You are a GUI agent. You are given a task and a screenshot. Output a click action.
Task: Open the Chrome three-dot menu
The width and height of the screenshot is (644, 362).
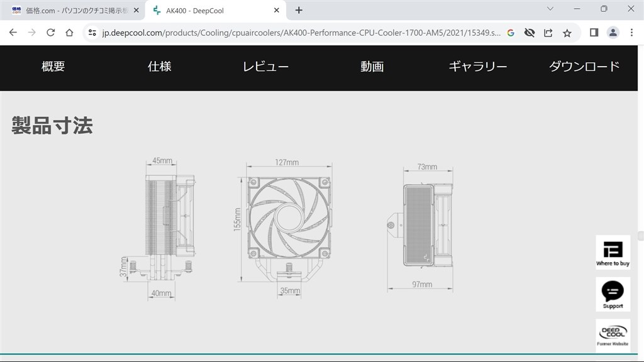631,33
